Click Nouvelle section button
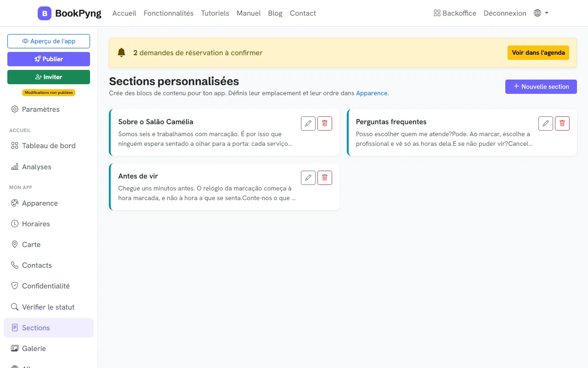This screenshot has height=368, width=588. click(541, 86)
